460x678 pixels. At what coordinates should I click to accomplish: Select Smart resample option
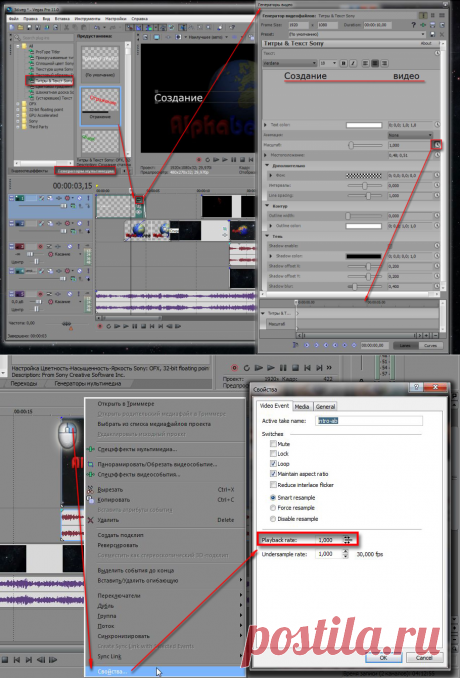273,498
